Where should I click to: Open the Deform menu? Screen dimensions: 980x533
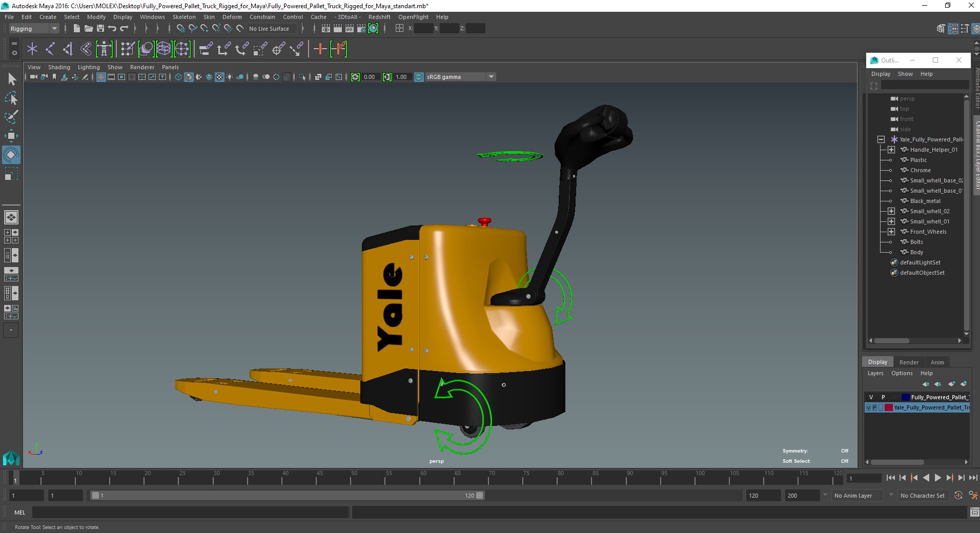click(232, 17)
